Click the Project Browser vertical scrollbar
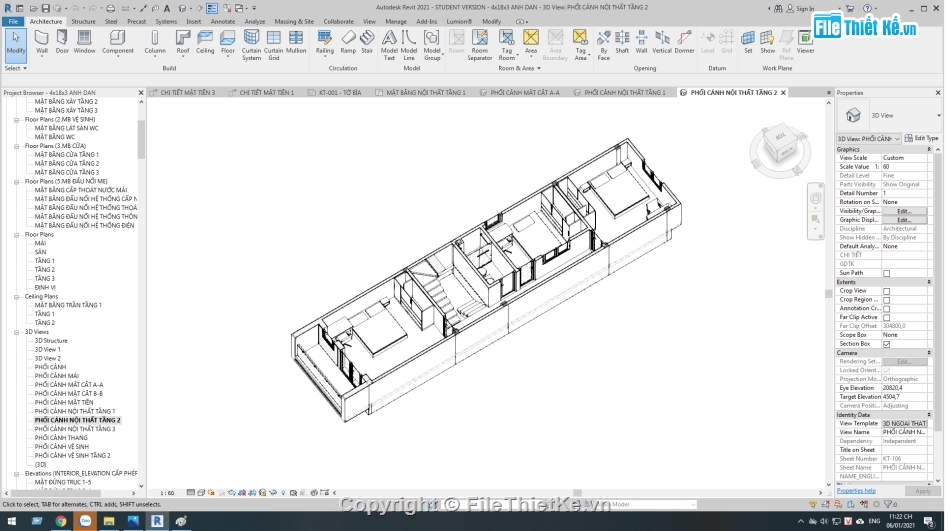The width and height of the screenshot is (950, 531). (x=141, y=294)
